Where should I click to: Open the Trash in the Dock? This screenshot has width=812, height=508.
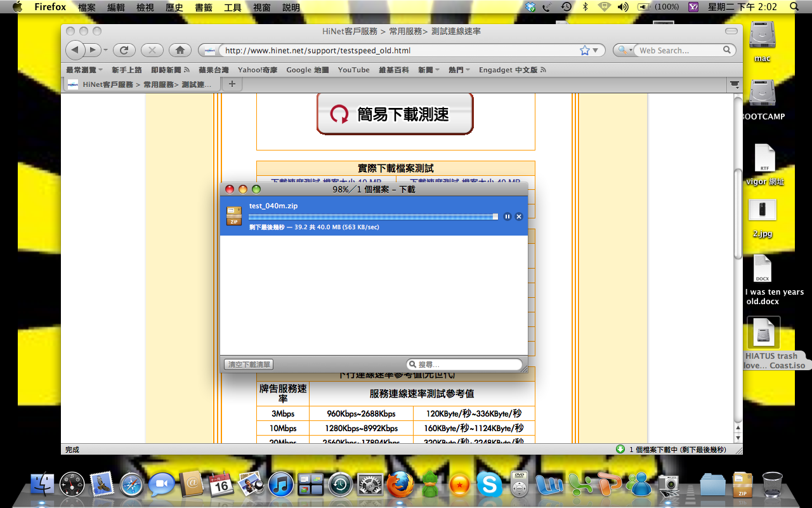click(772, 485)
